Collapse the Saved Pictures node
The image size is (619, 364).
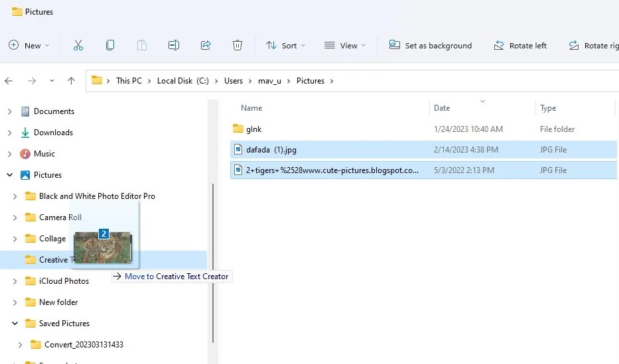point(15,324)
